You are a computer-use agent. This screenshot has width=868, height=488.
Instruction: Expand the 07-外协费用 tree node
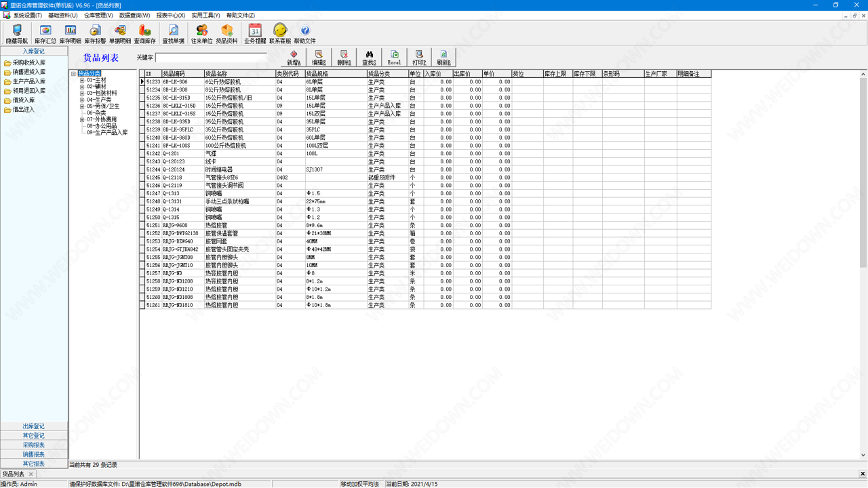coord(82,119)
